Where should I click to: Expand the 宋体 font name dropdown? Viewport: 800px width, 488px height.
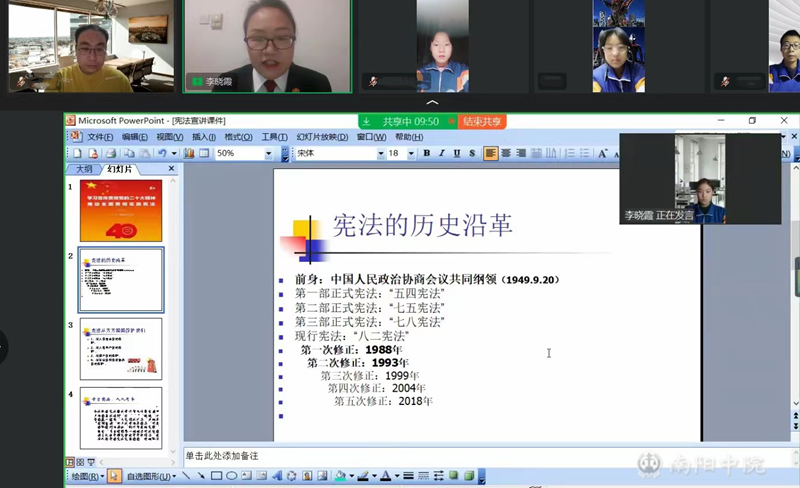tap(380, 154)
